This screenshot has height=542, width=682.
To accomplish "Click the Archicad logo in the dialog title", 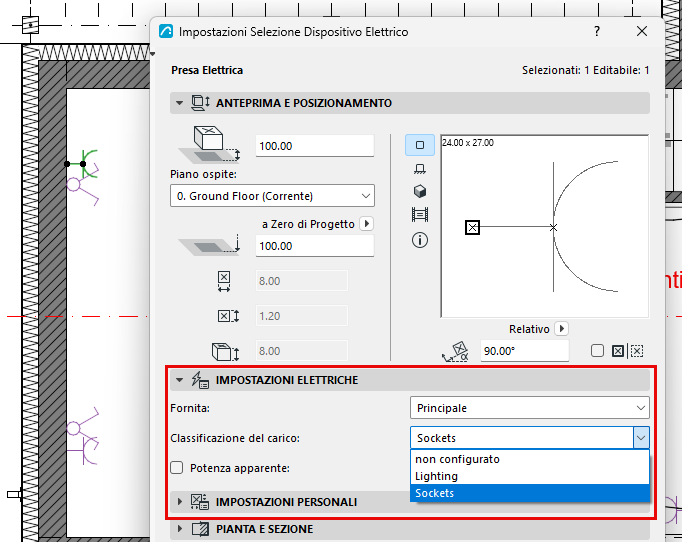I will [x=166, y=31].
